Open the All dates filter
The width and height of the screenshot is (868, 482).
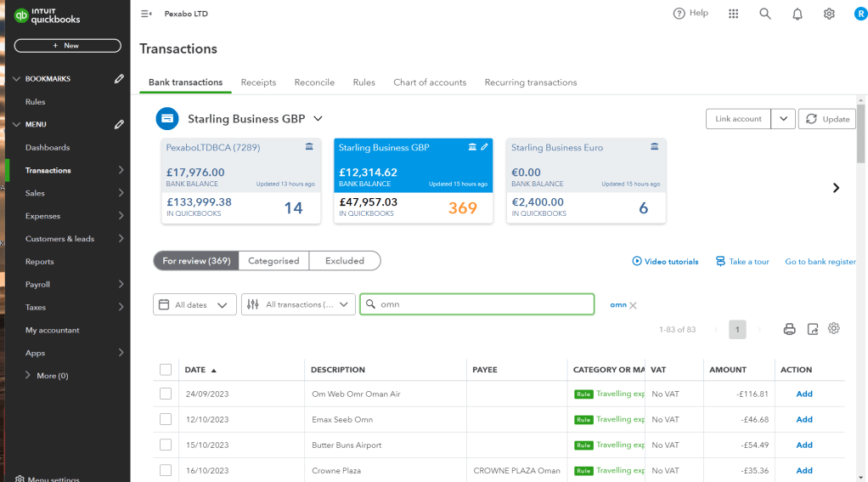pos(194,304)
